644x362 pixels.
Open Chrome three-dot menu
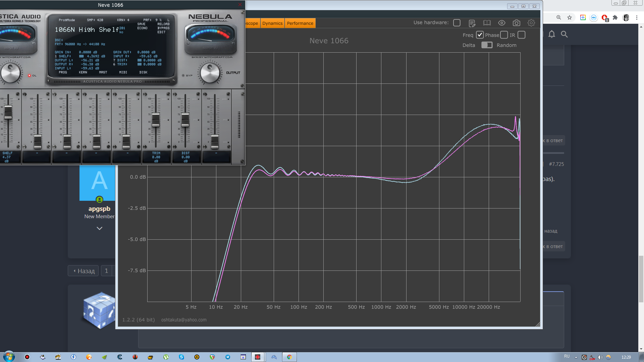pyautogui.click(x=637, y=17)
